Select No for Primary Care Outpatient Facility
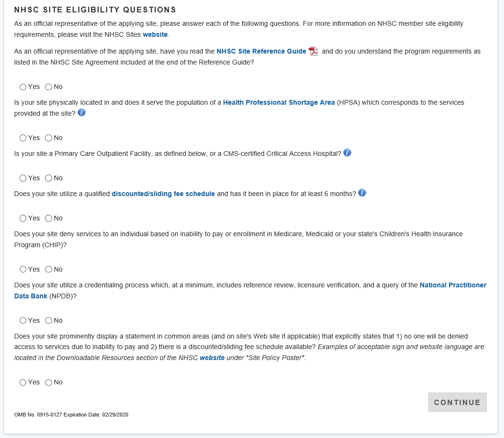 (x=48, y=178)
